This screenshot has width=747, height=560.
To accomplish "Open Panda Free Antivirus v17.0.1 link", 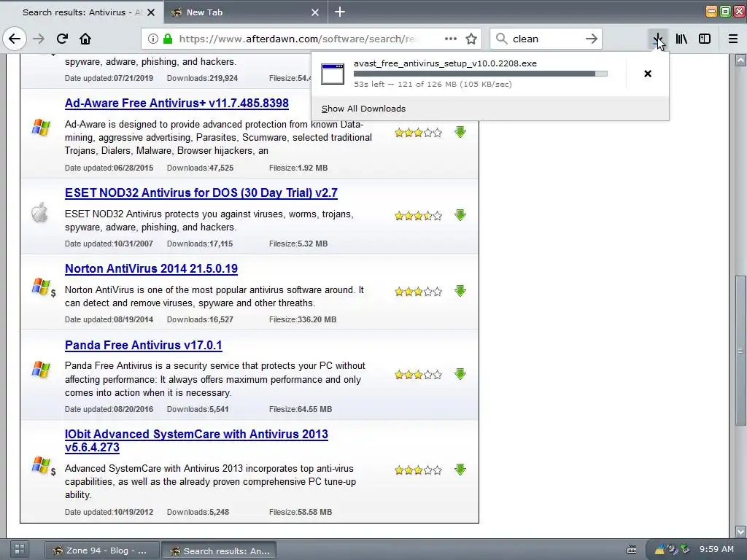I will [144, 345].
